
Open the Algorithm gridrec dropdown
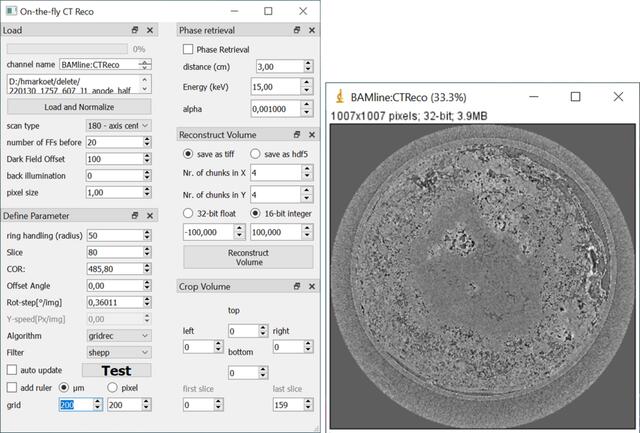[x=119, y=336]
